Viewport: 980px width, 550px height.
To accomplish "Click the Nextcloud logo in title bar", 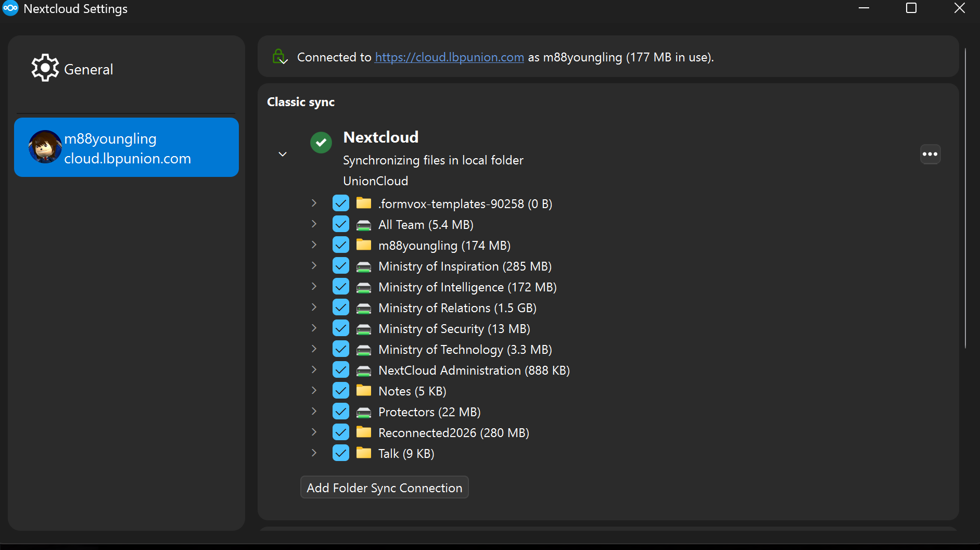I will tap(10, 8).
